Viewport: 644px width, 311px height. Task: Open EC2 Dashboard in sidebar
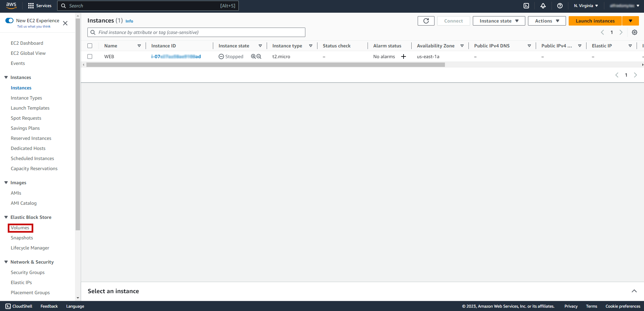27,43
